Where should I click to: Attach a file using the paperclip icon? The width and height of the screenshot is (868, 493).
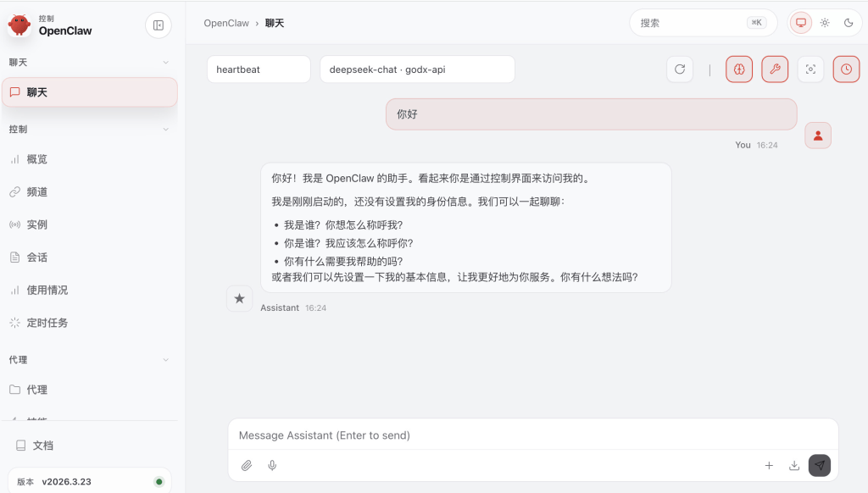click(247, 465)
